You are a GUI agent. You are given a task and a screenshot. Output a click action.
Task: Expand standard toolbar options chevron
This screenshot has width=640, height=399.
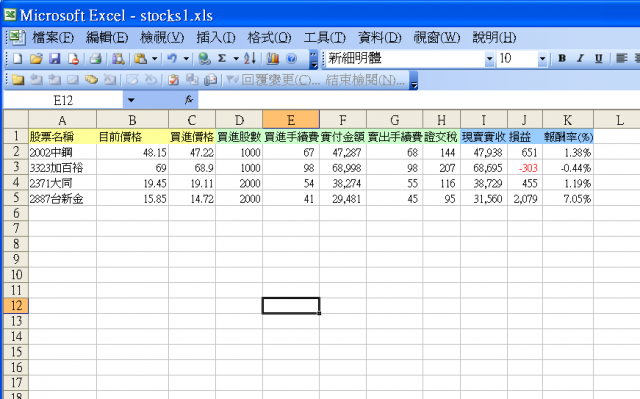[x=313, y=60]
